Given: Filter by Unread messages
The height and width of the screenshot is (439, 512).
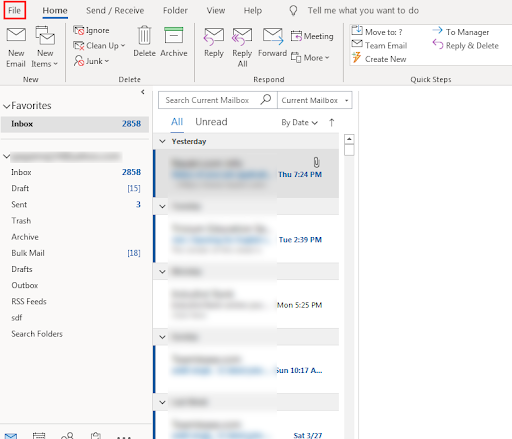Looking at the screenshot, I should click(211, 122).
